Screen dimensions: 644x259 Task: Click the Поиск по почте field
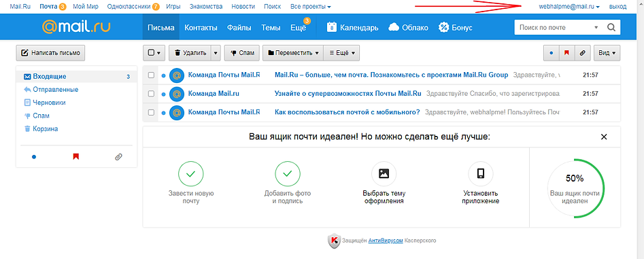tap(554, 27)
